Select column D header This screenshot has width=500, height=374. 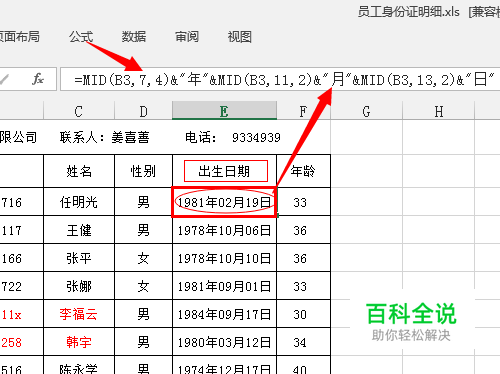pyautogui.click(x=143, y=111)
